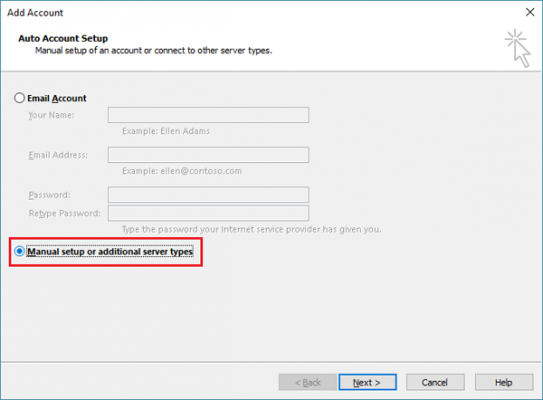Select Manual setup radio button circle
Image resolution: width=543 pixels, height=400 pixels.
coord(19,251)
